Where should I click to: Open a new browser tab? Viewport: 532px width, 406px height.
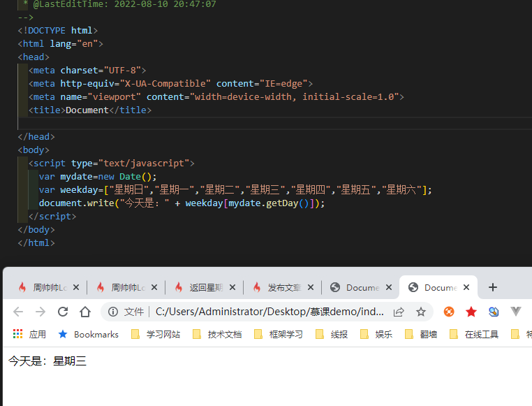[493, 287]
